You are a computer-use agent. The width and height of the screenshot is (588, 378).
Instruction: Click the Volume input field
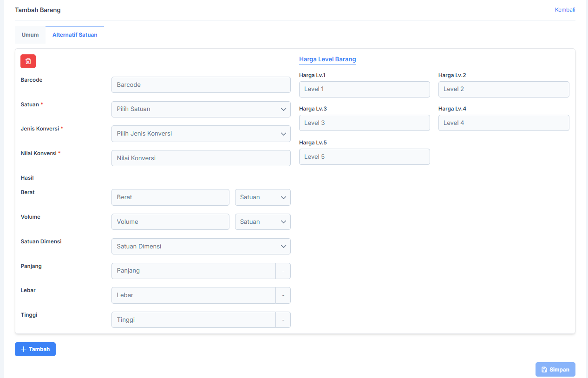(170, 222)
